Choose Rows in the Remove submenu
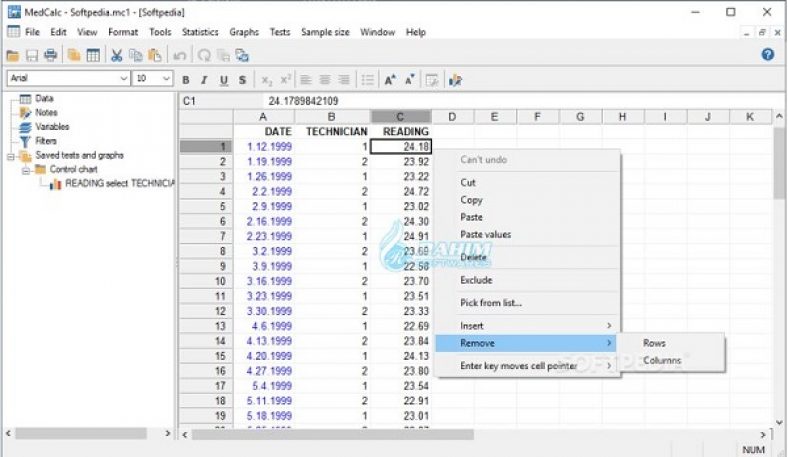Screen dimensions: 788x457 click(x=654, y=343)
